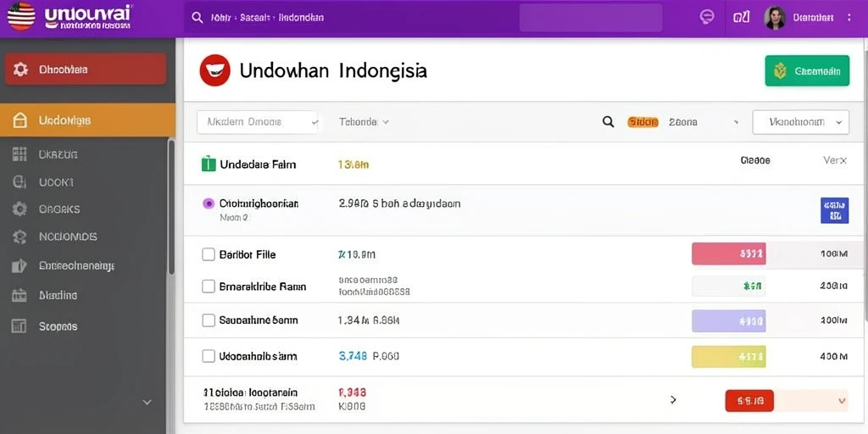The height and width of the screenshot is (434, 868).
Task: Select the Undonigis sidebar item
Action: coord(87,120)
